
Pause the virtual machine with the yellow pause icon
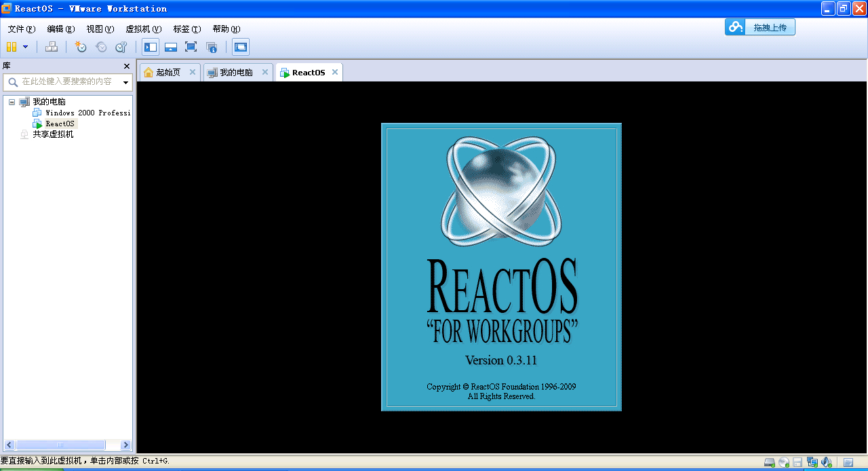pyautogui.click(x=11, y=47)
